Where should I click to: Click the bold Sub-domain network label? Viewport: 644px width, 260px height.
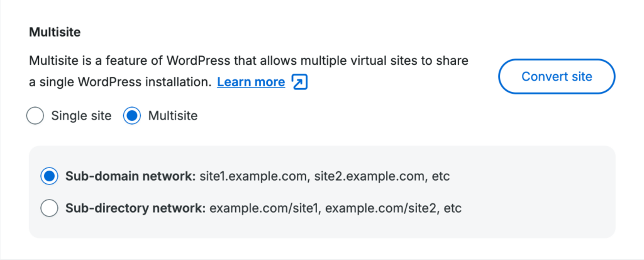130,176
